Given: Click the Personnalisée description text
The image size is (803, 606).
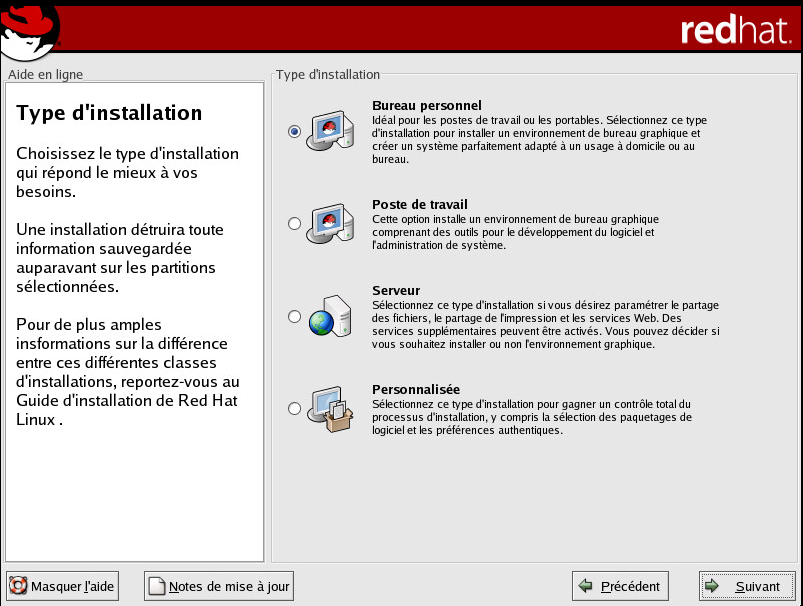Looking at the screenshot, I should point(530,417).
